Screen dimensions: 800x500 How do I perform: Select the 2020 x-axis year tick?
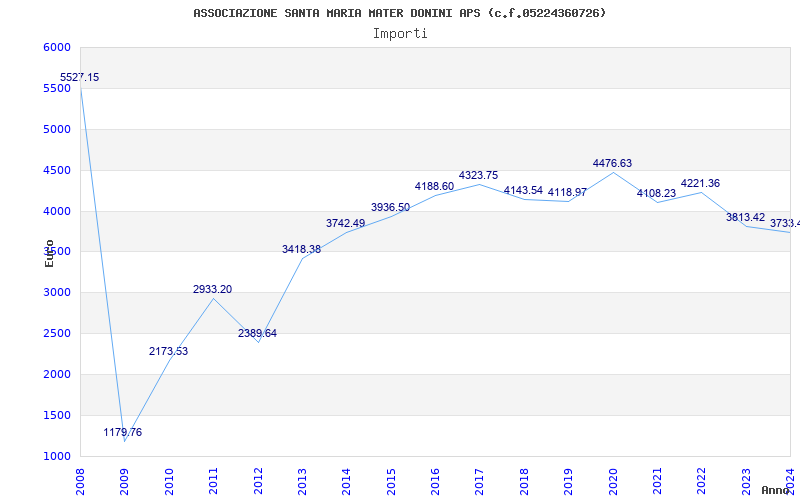[x=613, y=482]
